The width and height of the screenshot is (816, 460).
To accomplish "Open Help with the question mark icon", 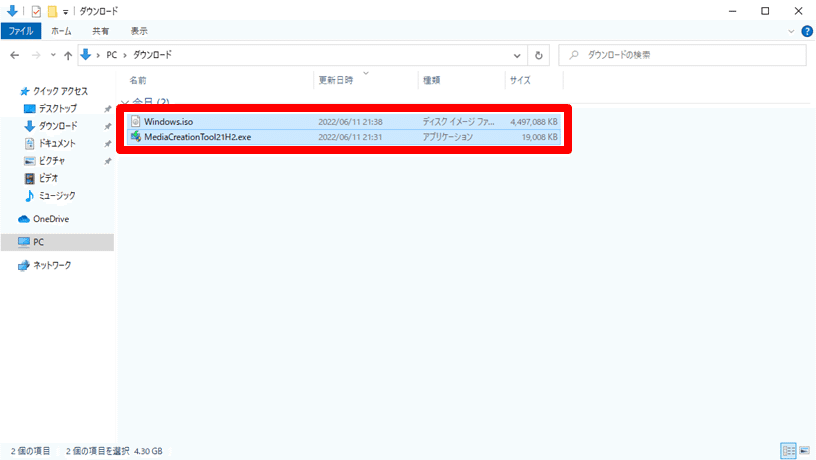I will click(x=807, y=31).
